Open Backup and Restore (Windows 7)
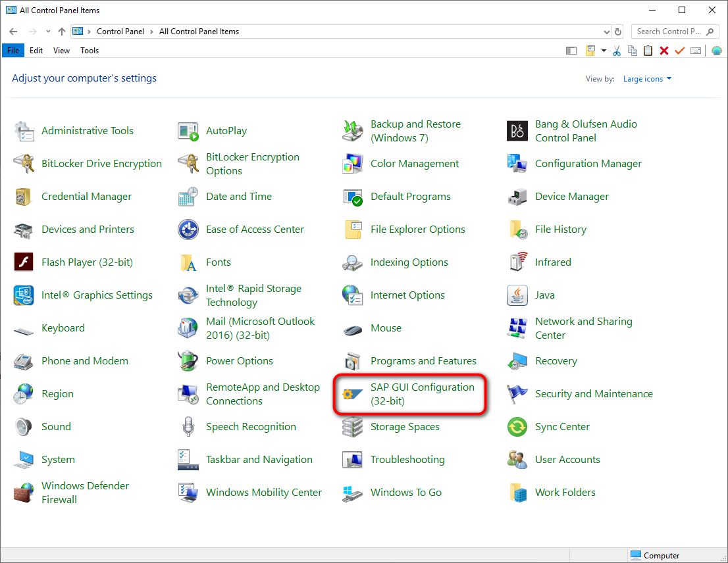728x563 pixels. pyautogui.click(x=402, y=131)
